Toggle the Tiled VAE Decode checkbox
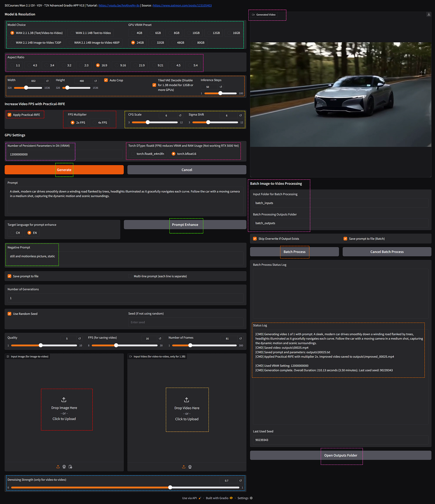 pos(154,85)
